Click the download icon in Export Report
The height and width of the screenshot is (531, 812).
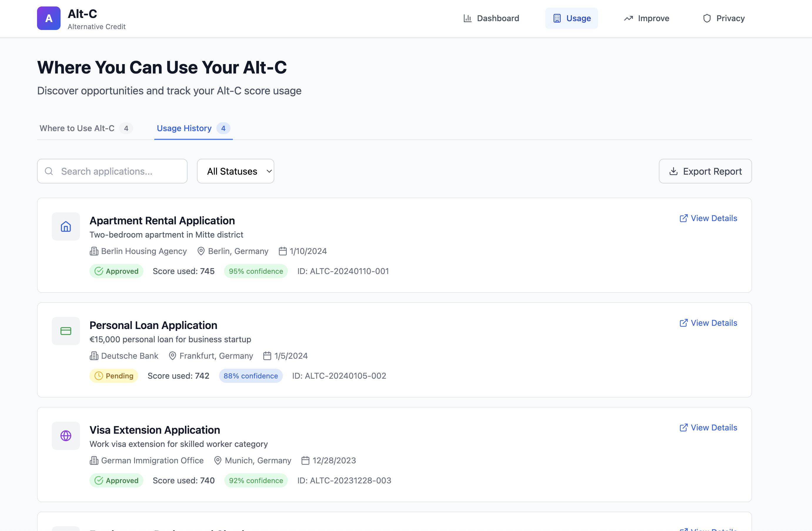coord(673,171)
